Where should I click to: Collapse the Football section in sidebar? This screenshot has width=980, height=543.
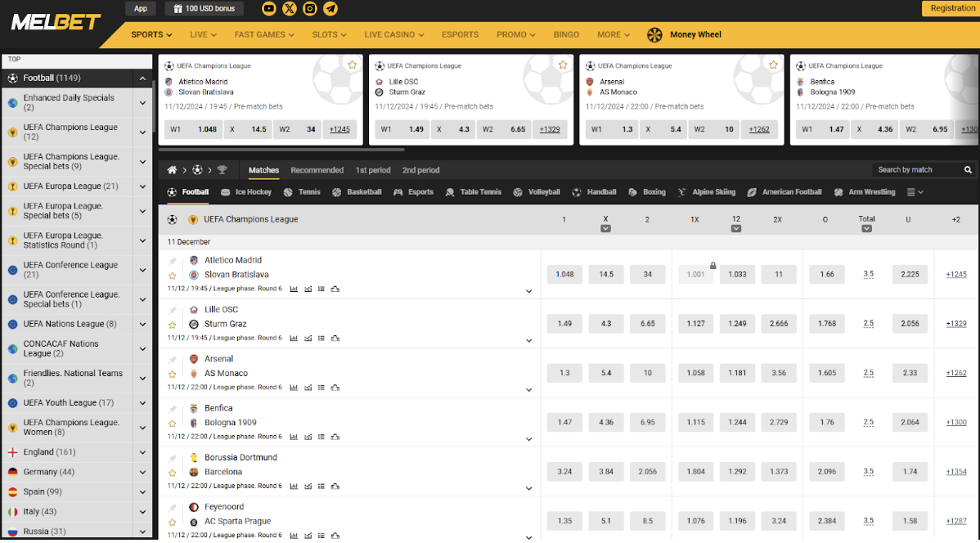[142, 79]
